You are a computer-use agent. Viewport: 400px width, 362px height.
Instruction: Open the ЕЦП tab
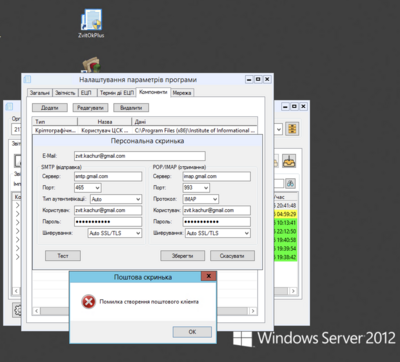[86, 93]
